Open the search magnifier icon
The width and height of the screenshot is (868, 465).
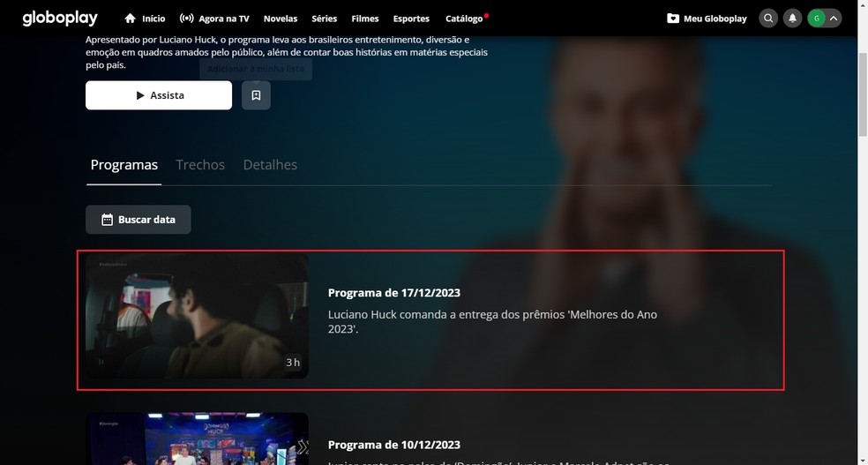point(768,19)
